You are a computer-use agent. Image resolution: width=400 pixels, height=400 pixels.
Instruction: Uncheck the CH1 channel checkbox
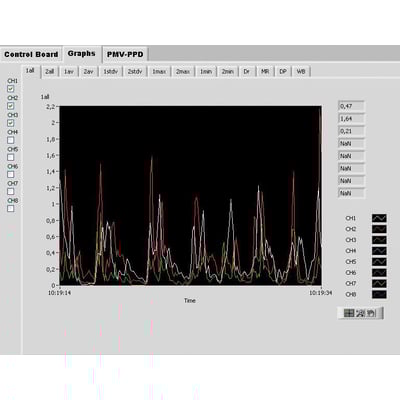[11, 89]
